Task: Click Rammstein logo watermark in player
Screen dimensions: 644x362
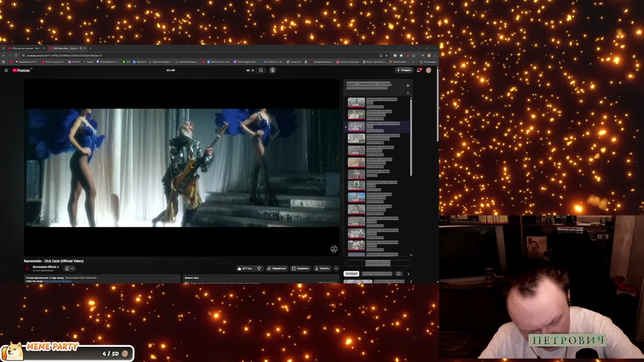Action: [334, 249]
